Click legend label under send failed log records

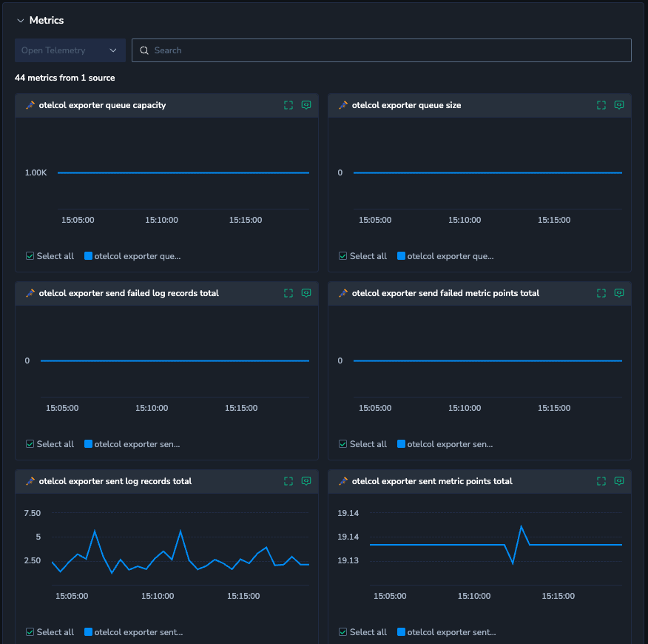(137, 444)
